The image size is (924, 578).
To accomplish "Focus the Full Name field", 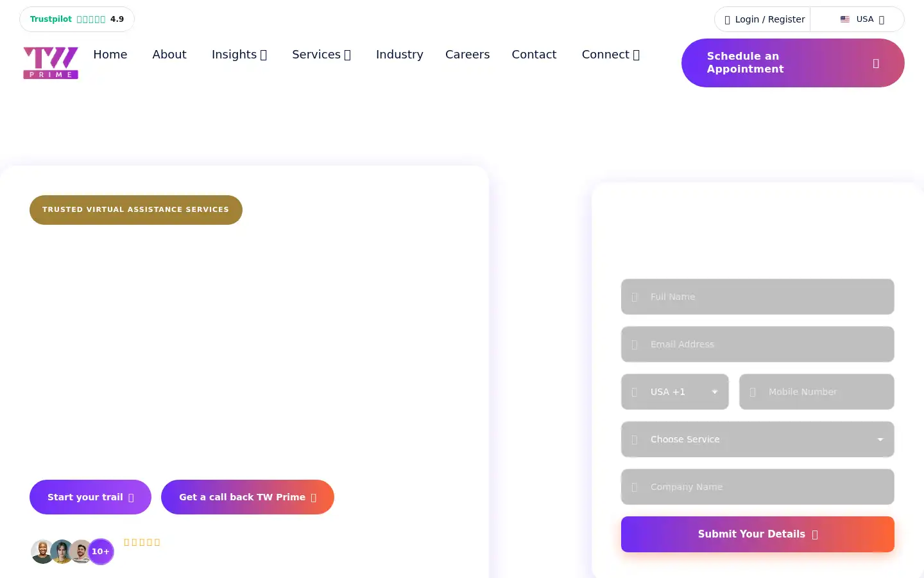I will tap(758, 297).
